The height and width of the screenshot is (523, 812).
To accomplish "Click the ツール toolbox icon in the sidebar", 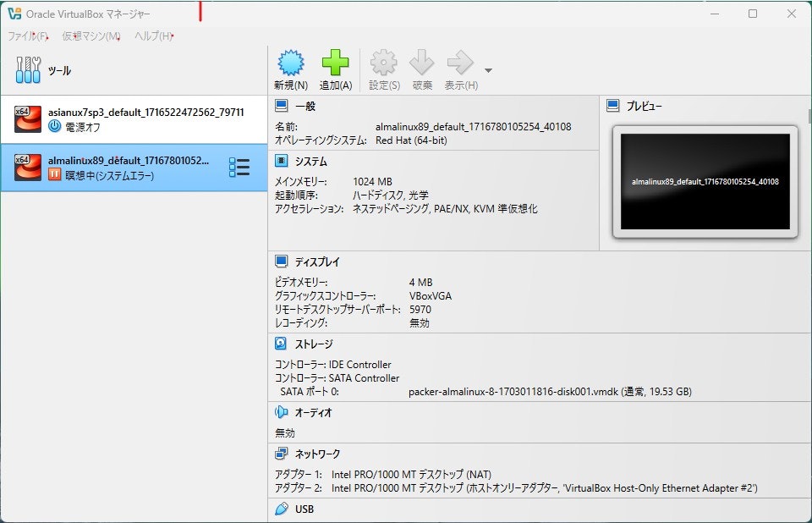I will pyautogui.click(x=28, y=69).
